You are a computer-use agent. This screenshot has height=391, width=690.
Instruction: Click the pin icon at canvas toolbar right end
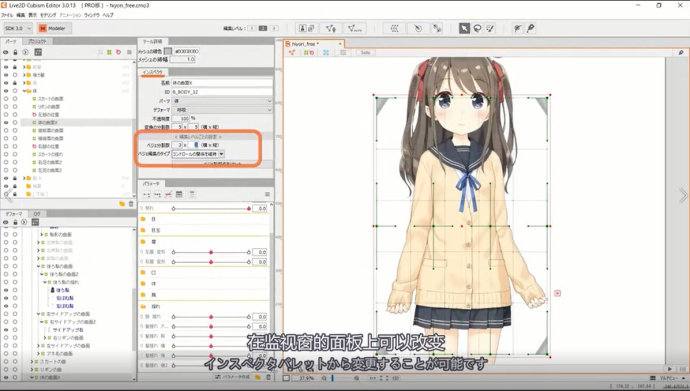681,52
